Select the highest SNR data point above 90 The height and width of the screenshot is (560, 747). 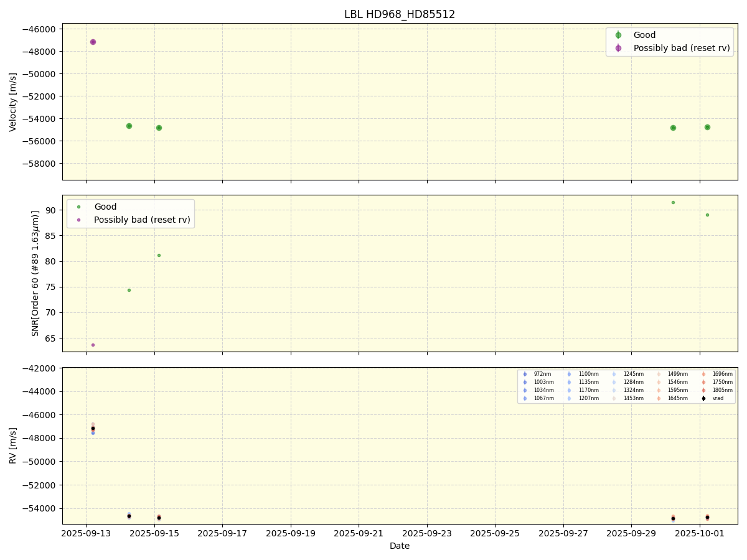[x=673, y=202]
